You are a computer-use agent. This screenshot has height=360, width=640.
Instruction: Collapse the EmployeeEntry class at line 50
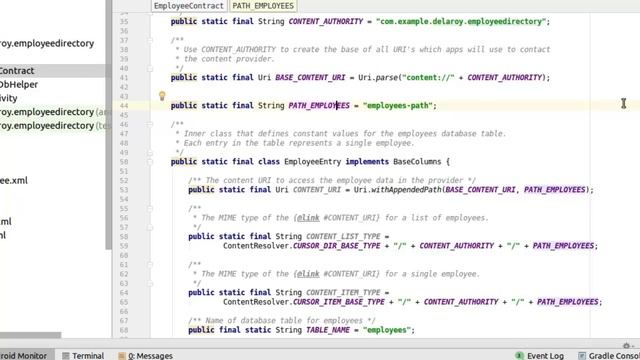click(x=150, y=162)
